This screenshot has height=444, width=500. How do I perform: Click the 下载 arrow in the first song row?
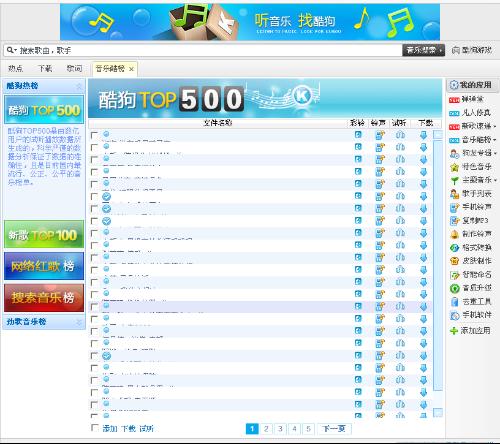423,135
